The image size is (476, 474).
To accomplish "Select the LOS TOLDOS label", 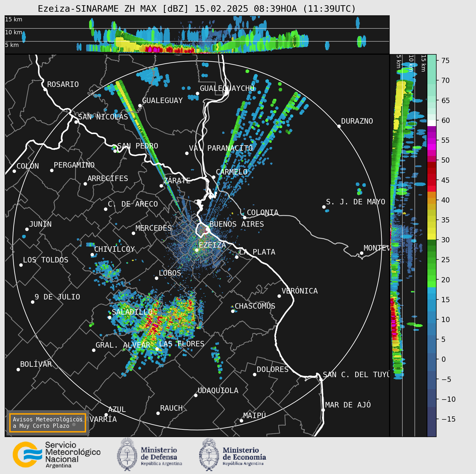I will pyautogui.click(x=45, y=260).
